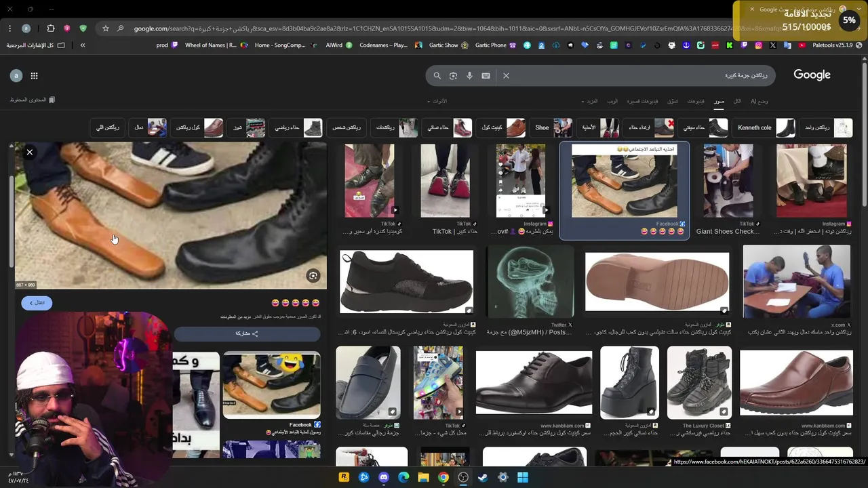Open the blue loafer thumbnail
The image size is (868, 488).
click(x=368, y=383)
